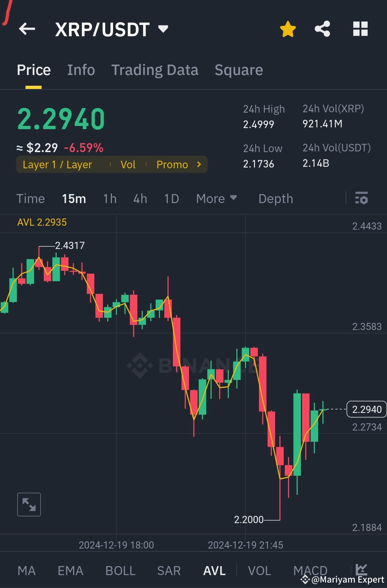Apply the BOLL Bollinger Bands indicator
Screen dimensions: 387x588
pyautogui.click(x=121, y=570)
